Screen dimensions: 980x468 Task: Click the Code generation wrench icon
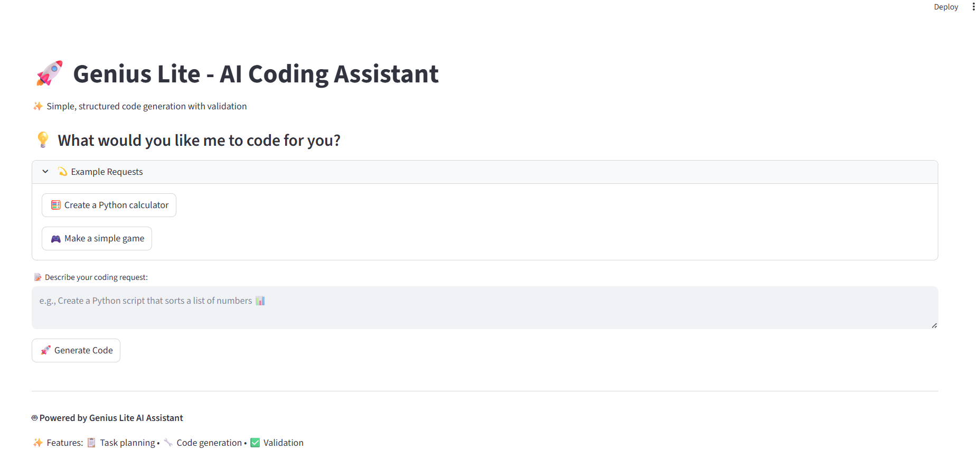(x=168, y=443)
